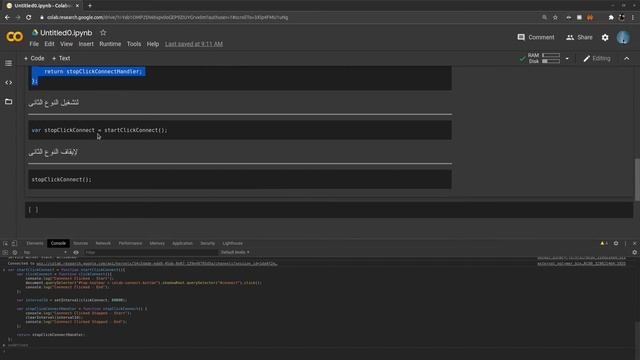Screen dimensions: 640x360
Task: Open Chrome profile avatar in toolbar
Action: click(622, 18)
